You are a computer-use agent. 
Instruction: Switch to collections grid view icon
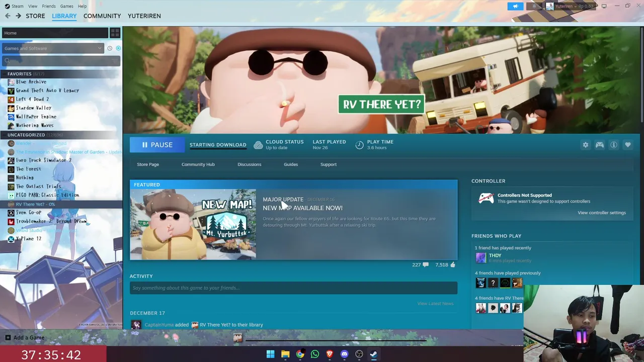pos(115,33)
